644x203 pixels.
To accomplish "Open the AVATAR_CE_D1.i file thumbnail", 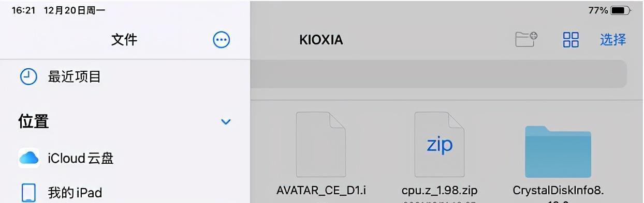I will [x=321, y=145].
